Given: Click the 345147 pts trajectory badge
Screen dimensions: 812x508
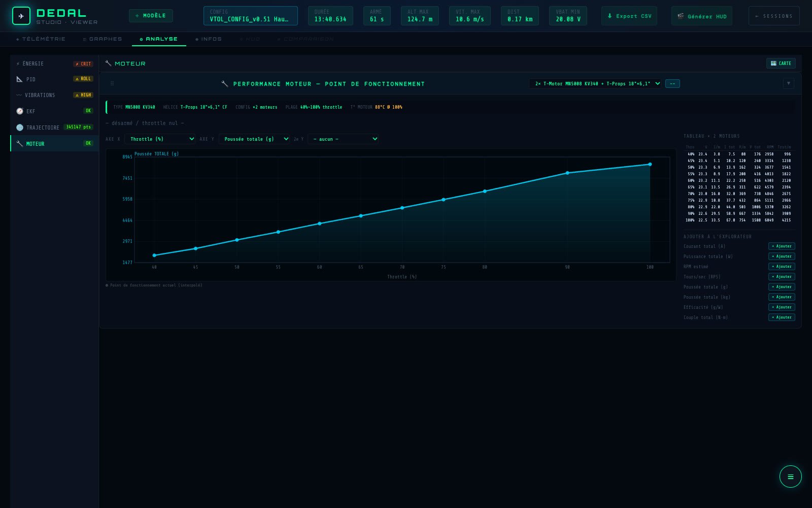Looking at the screenshot, I should [79, 127].
